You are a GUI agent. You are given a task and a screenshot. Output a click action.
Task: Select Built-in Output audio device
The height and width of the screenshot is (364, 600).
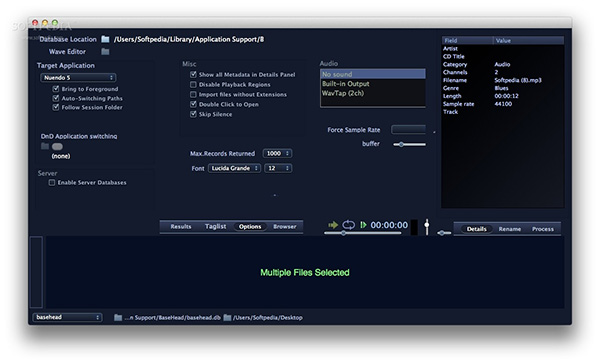(373, 84)
